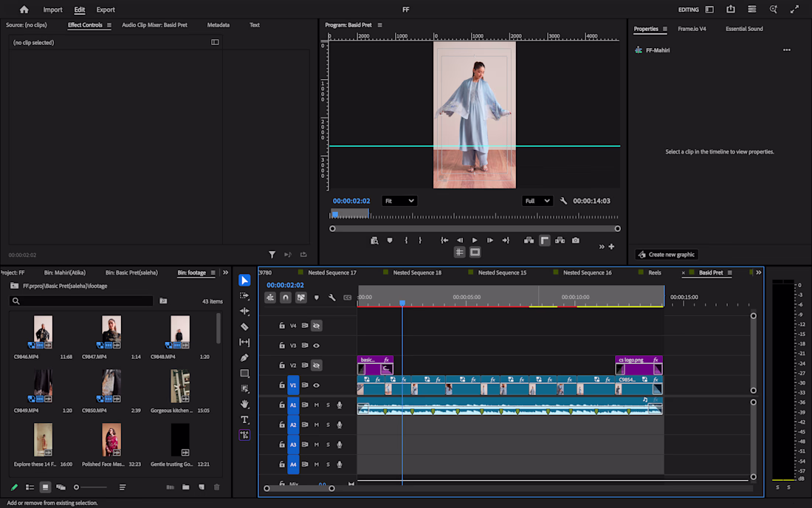Open Program: Basid Pret panel menu
Viewport: 812px width, 508px height.
pos(379,25)
